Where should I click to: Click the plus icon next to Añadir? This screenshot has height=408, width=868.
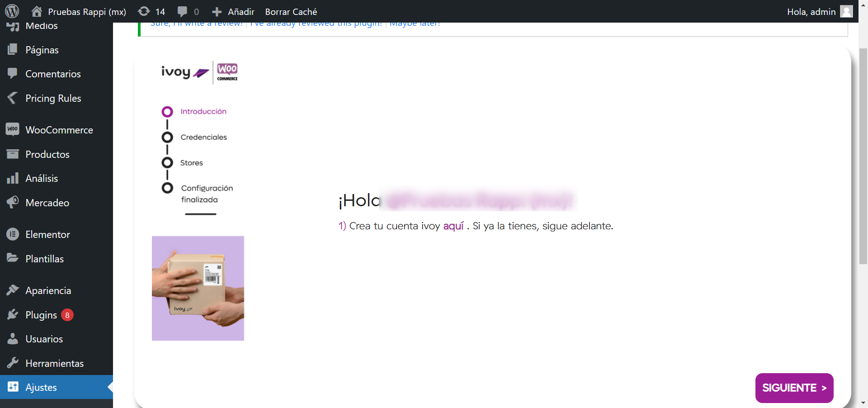pos(217,12)
